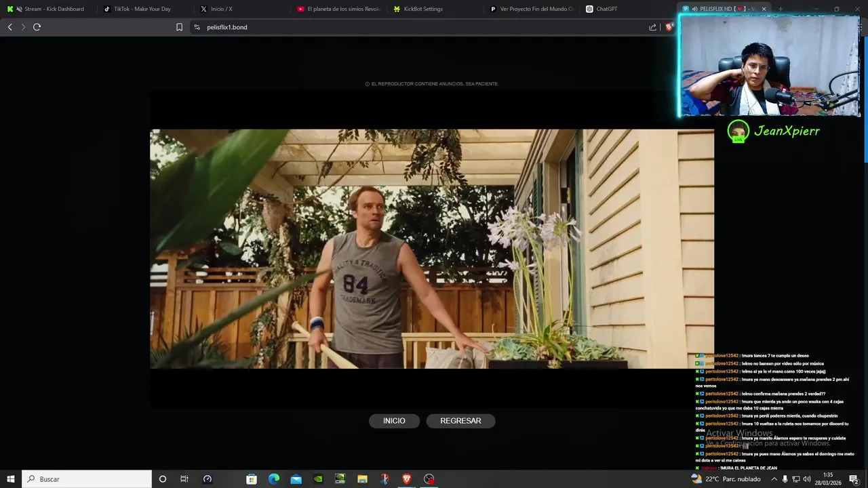The width and height of the screenshot is (868, 488).
Task: Click the Buscar taskbar search box
Action: [x=87, y=479]
